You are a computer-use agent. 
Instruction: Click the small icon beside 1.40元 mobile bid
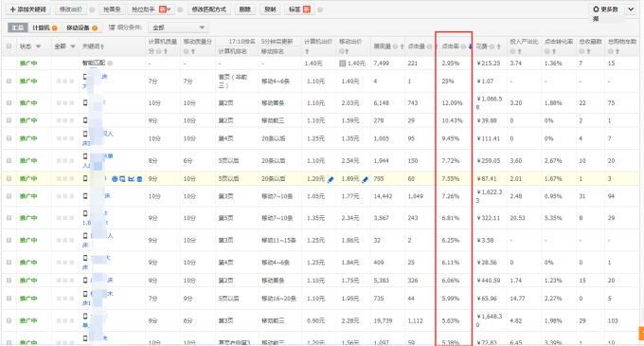tap(342, 64)
